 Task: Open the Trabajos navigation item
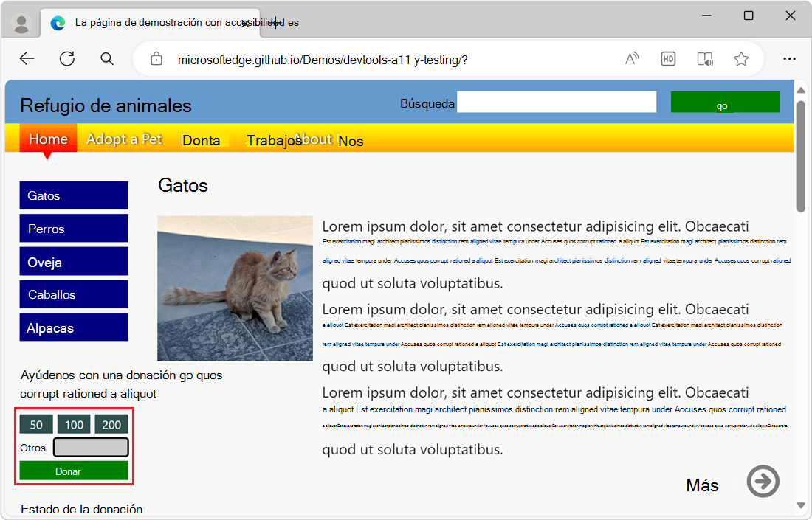(x=273, y=141)
